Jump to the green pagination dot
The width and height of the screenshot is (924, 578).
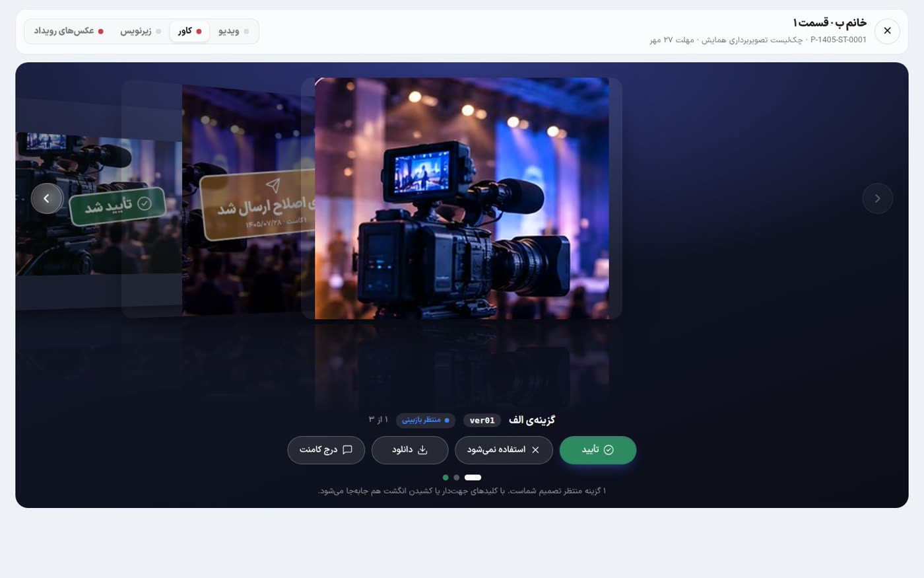(x=445, y=478)
